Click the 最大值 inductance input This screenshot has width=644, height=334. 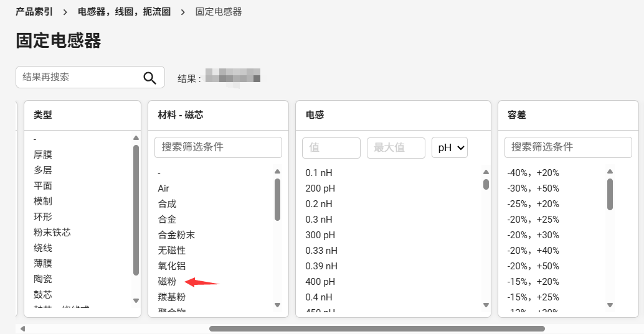(x=395, y=147)
